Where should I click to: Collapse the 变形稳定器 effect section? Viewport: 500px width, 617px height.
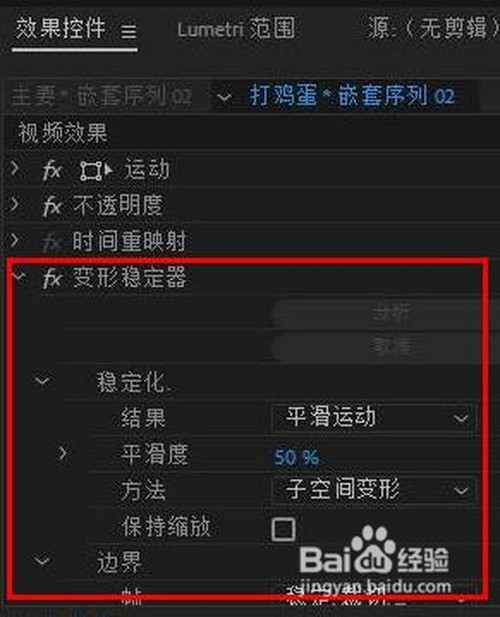(18, 275)
